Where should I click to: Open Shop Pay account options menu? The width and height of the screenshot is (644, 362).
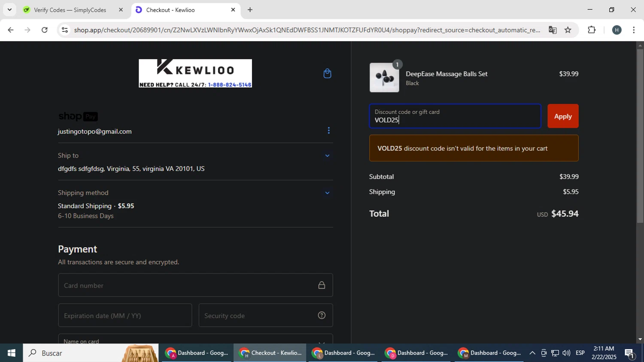click(x=328, y=131)
